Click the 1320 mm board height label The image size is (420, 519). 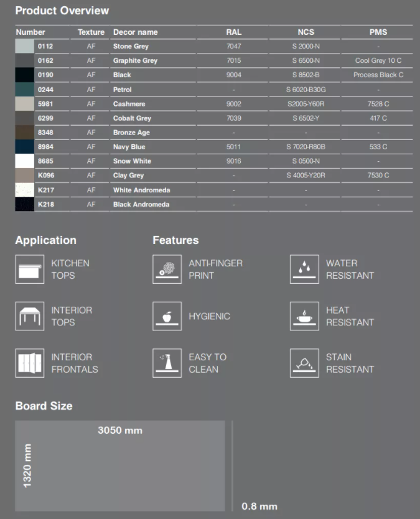(27, 465)
